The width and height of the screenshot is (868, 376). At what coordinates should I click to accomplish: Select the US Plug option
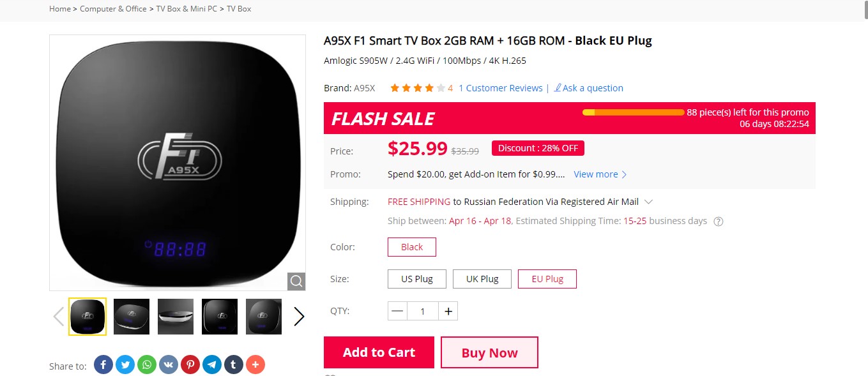417,279
